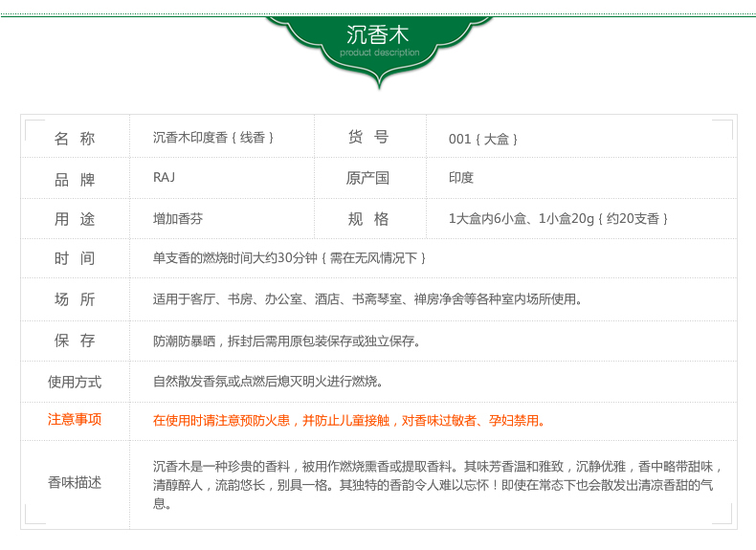Click the description line starting 清醇醉人，流韵悠长
The width and height of the screenshot is (756, 550).
(x=433, y=485)
